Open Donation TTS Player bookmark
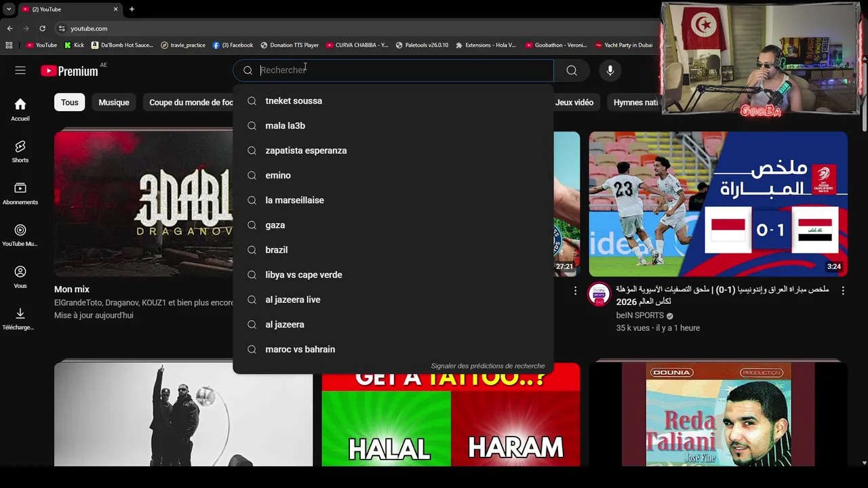Screen dimensions: 868x488 tap(290, 45)
